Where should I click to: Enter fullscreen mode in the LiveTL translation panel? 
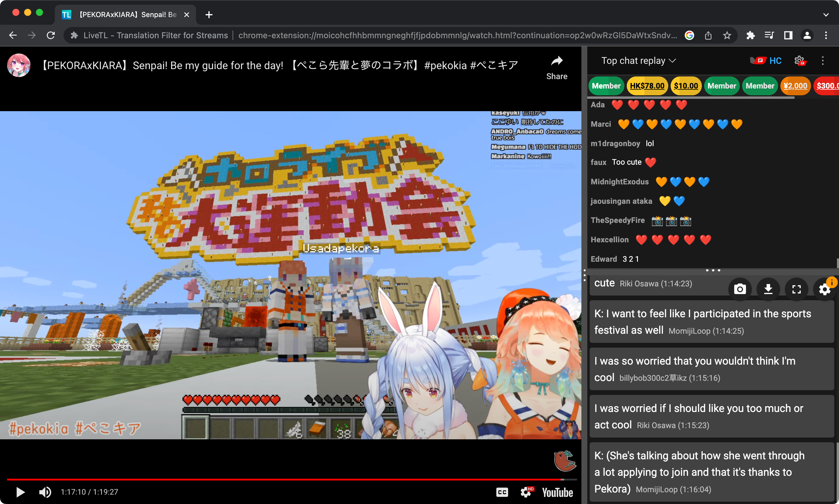pos(796,289)
